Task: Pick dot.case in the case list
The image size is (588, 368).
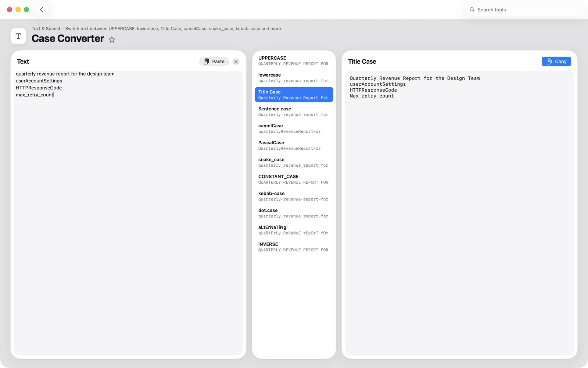Action: coord(294,213)
